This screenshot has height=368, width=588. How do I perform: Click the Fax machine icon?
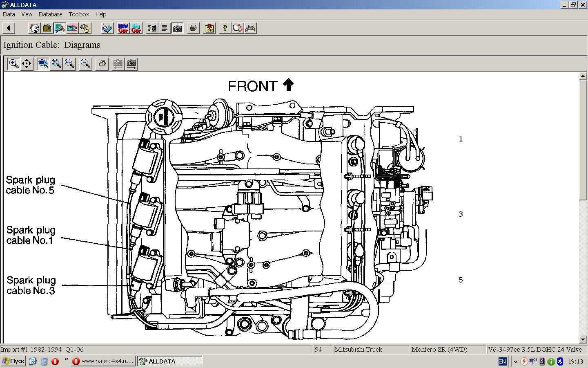[x=250, y=28]
